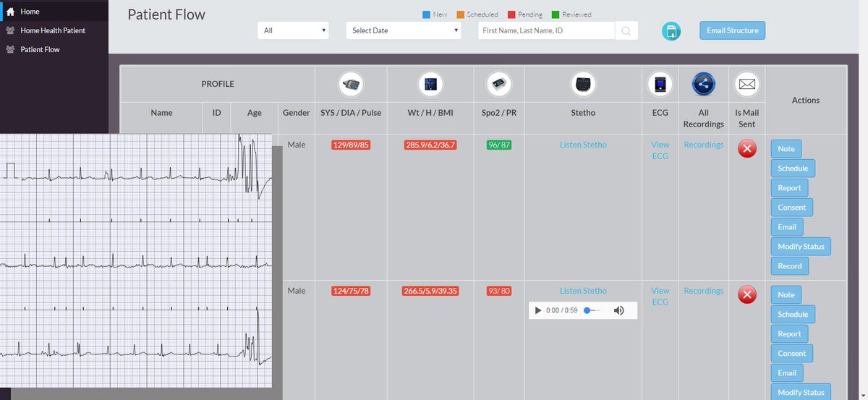868x400 pixels.
Task: Click the red Pending legend swatch
Action: click(x=511, y=14)
